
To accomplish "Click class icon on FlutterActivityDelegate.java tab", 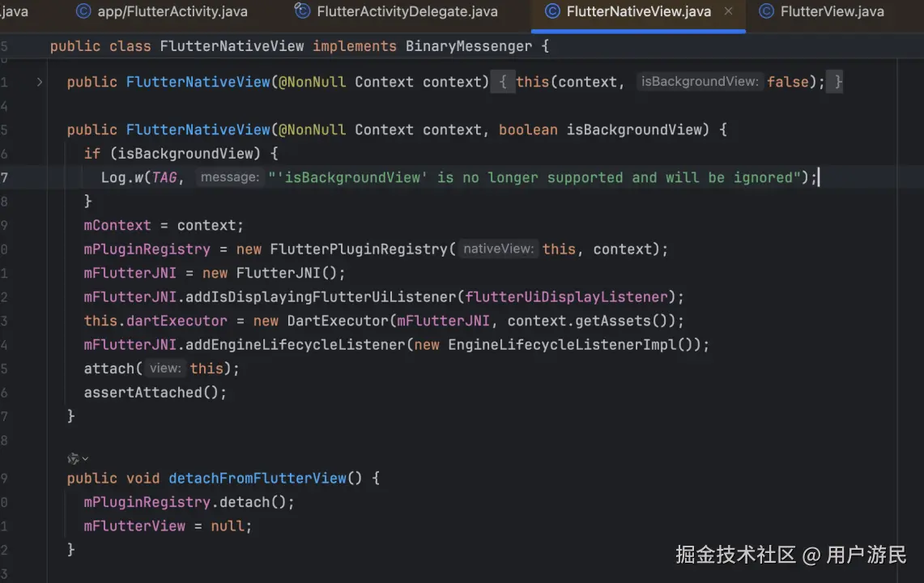I will pyautogui.click(x=302, y=11).
